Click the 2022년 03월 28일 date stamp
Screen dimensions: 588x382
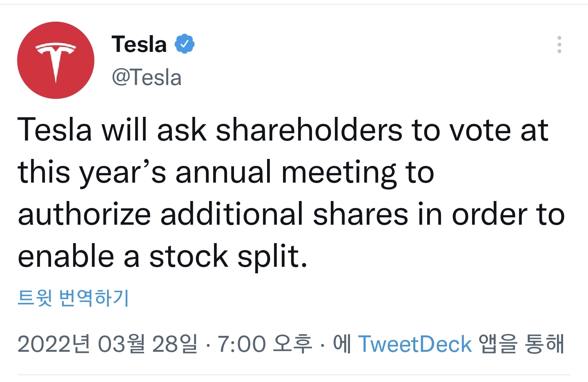tap(107, 344)
